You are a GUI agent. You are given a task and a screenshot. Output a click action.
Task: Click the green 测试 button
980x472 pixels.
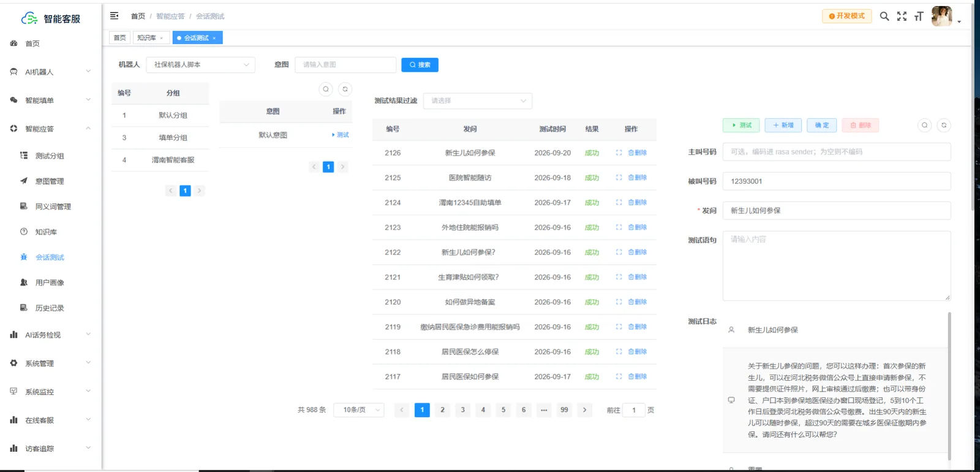741,125
